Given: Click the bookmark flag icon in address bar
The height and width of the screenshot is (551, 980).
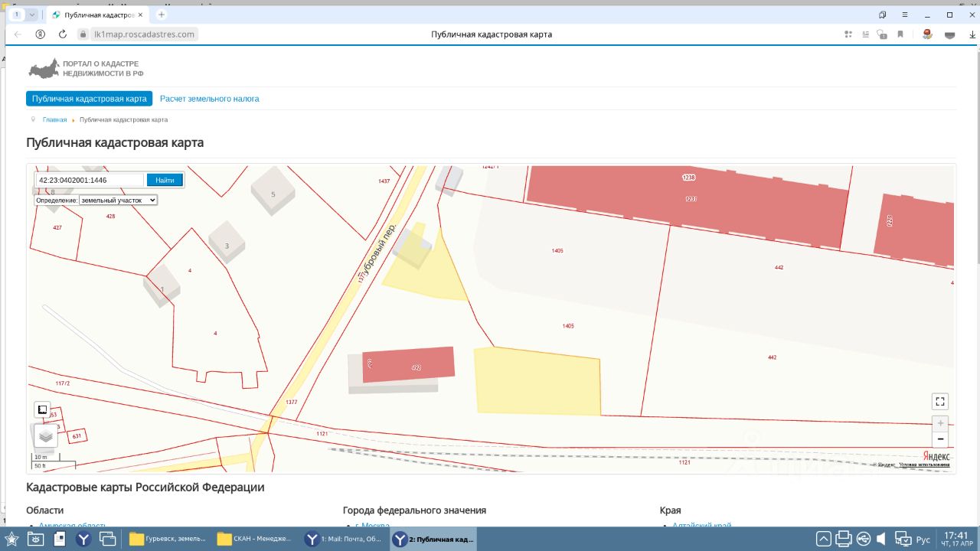Looking at the screenshot, I should coord(900,34).
